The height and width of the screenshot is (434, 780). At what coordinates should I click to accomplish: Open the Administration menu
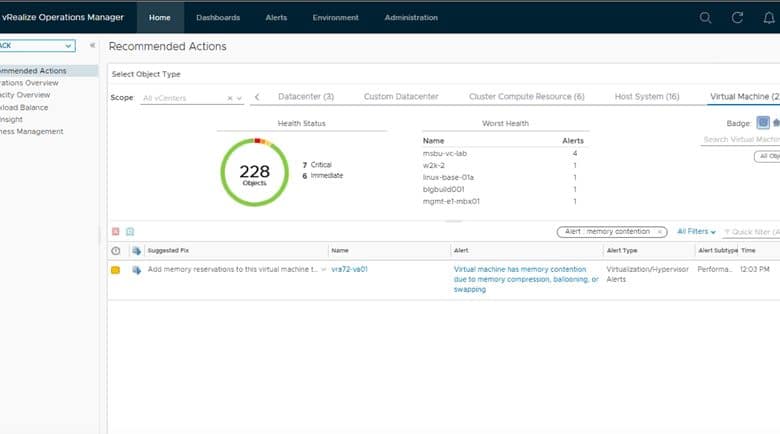point(411,17)
